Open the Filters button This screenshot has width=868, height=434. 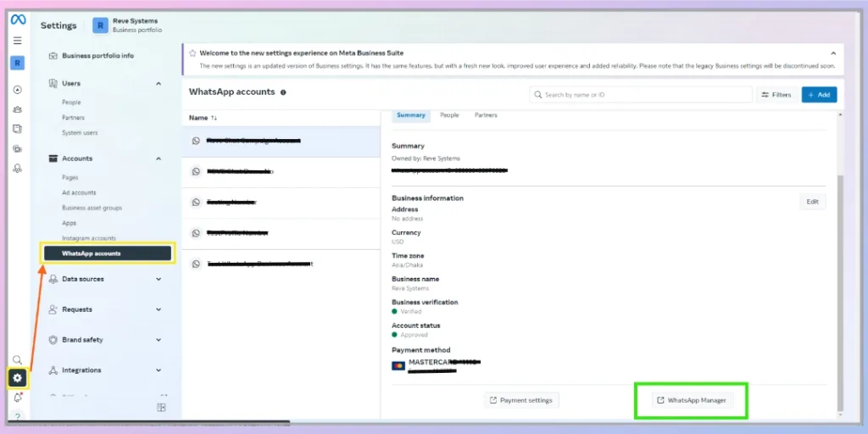point(776,95)
